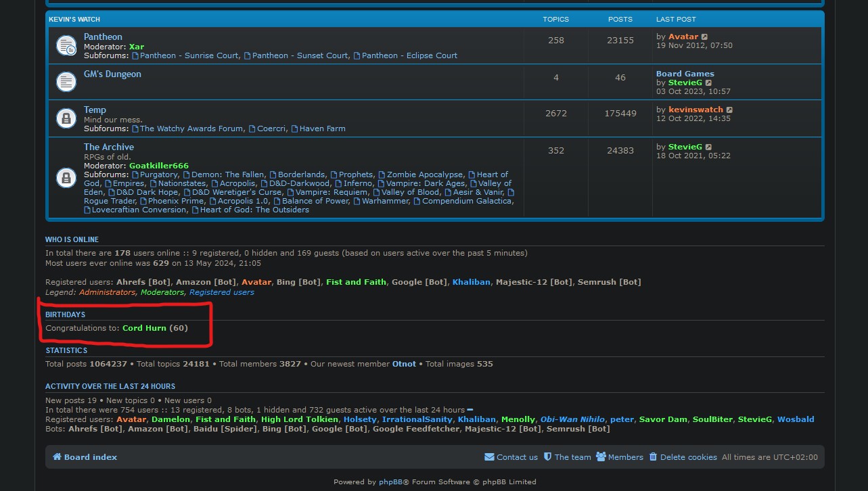868x491 pixels.
Task: Open IrrationalSanity's profile
Action: click(417, 419)
